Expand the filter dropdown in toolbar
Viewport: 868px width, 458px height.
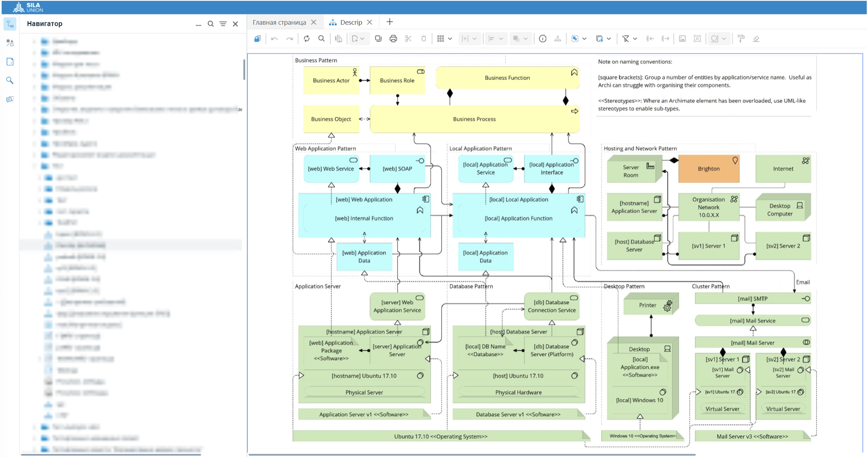pos(635,39)
